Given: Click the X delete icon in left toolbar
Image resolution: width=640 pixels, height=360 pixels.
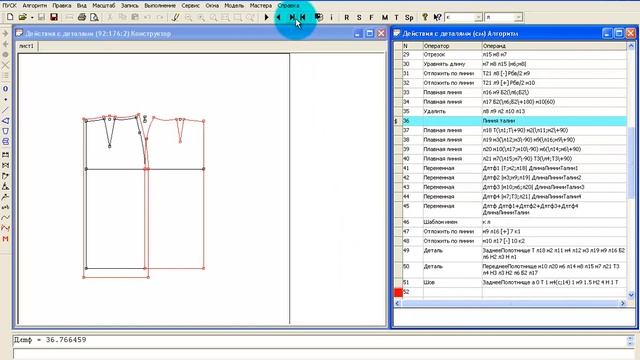Looking at the screenshot, I should 5,65.
